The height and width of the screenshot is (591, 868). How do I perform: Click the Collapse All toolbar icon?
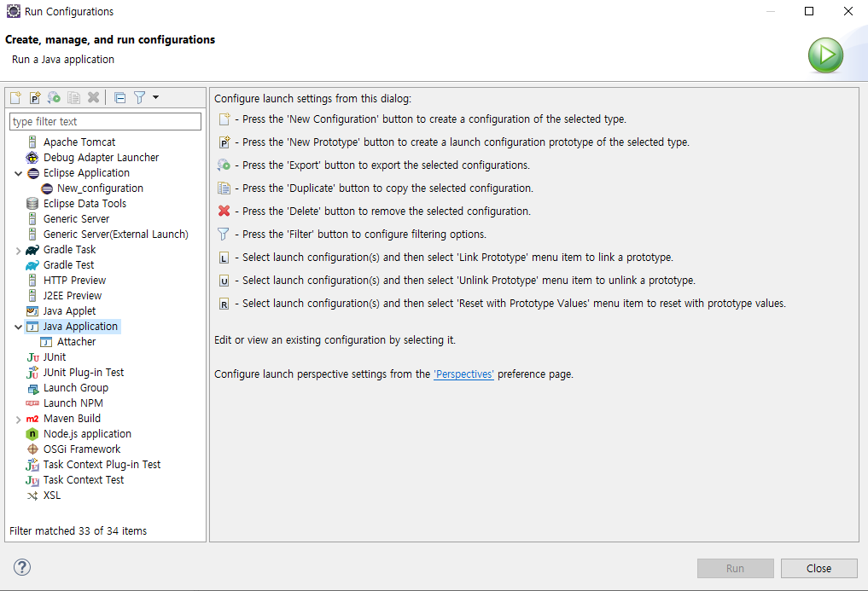coord(120,98)
